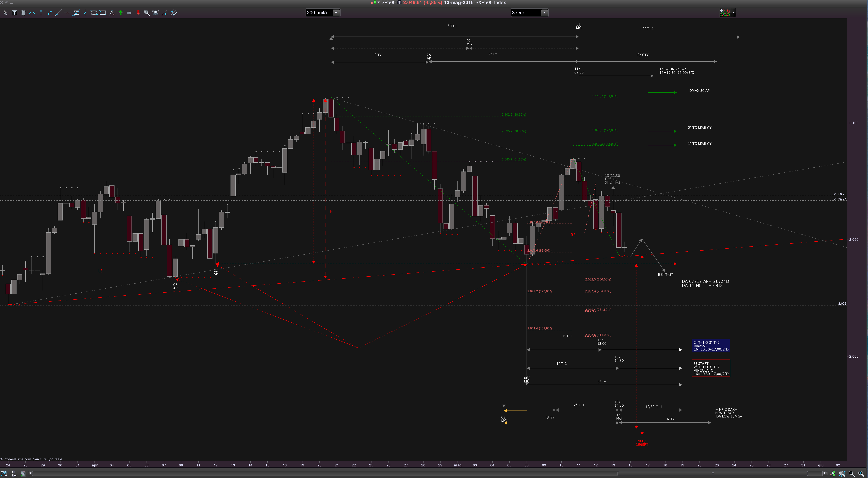This screenshot has height=478, width=868.
Task: Click the 2.022 price level label
Action: [x=842, y=304]
